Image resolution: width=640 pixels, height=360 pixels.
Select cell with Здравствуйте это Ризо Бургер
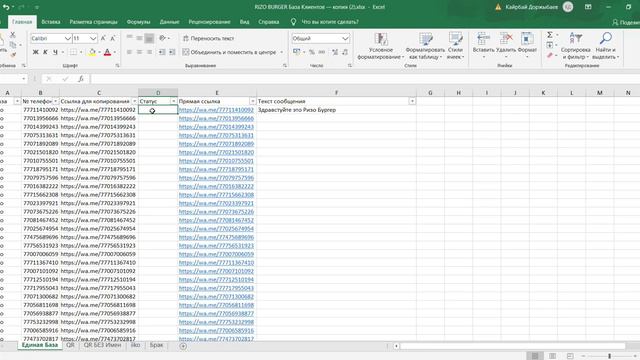pyautogui.click(x=336, y=110)
